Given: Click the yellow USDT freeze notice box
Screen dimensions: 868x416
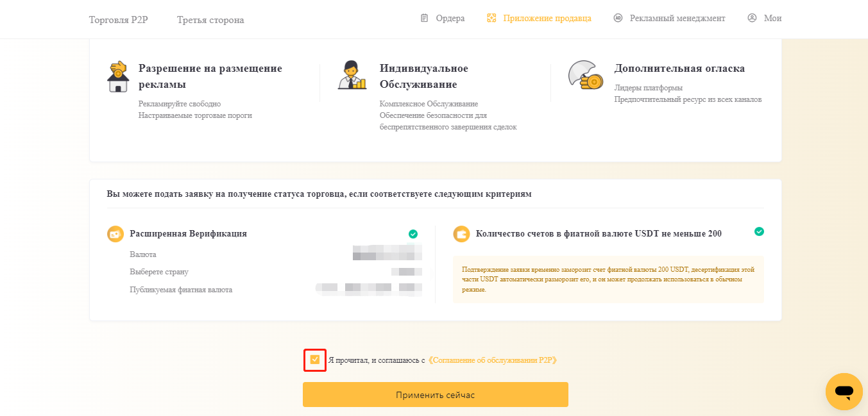Looking at the screenshot, I should (608, 279).
